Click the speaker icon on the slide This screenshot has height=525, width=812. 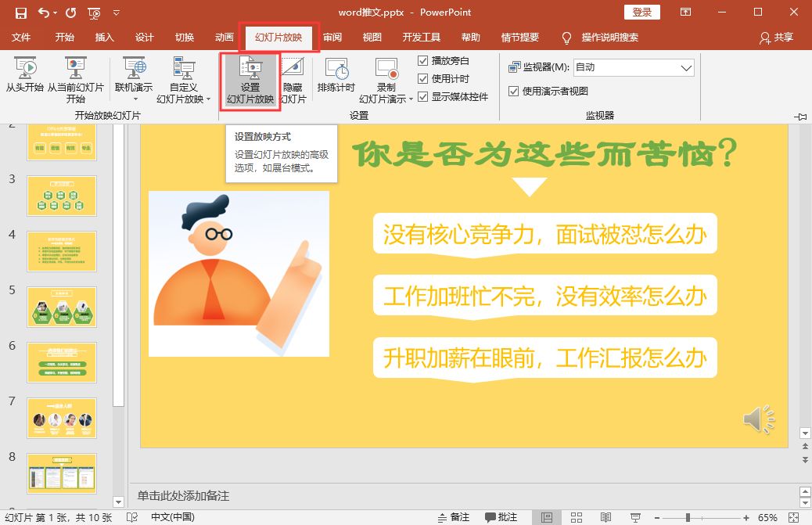(x=757, y=419)
